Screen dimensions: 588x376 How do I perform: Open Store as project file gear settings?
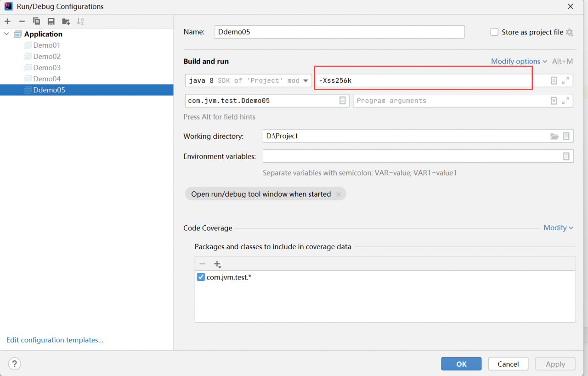[570, 32]
